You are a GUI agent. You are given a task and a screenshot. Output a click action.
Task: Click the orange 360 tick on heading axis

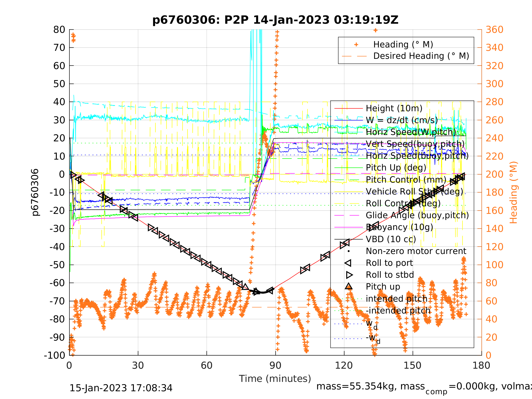[495, 30]
